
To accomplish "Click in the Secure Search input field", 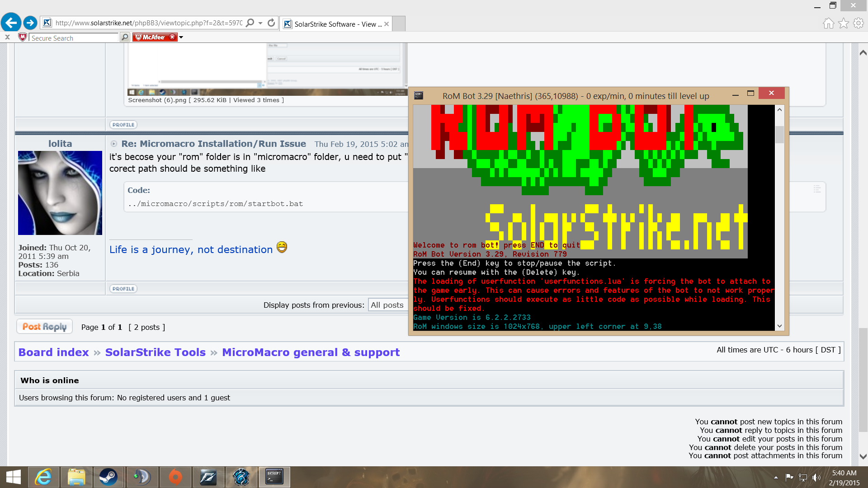I will click(x=72, y=38).
